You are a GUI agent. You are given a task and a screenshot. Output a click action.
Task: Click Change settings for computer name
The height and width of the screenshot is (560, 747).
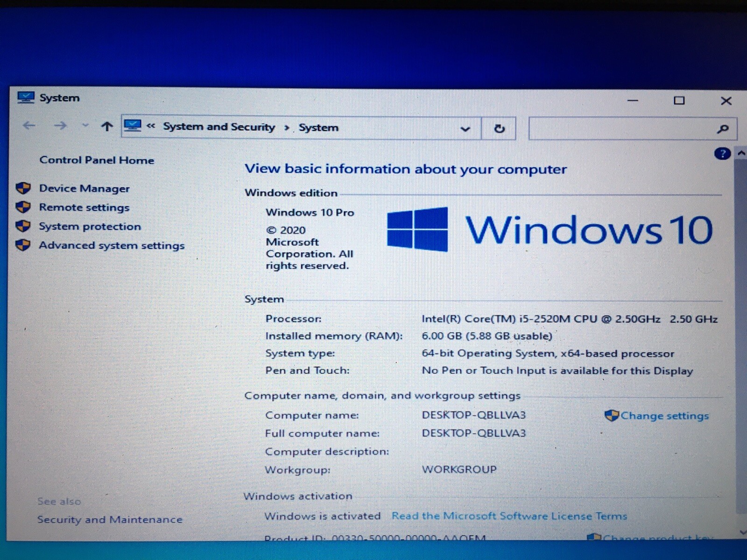pos(664,416)
